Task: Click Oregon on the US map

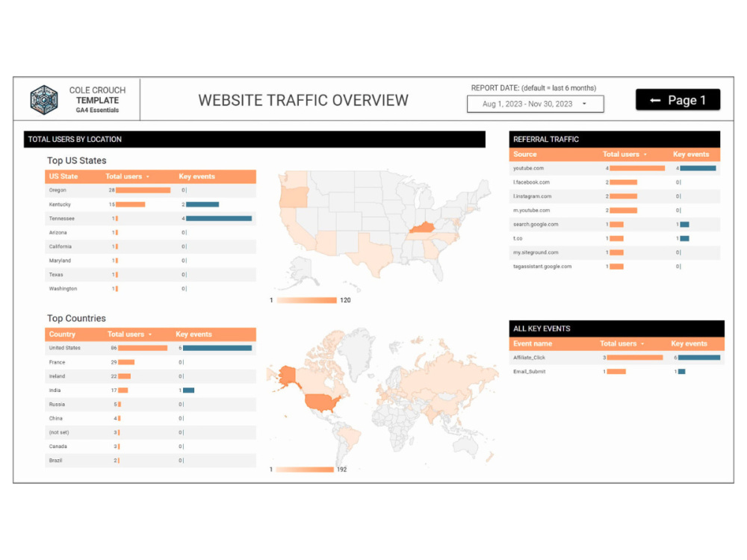Action: pos(294,197)
